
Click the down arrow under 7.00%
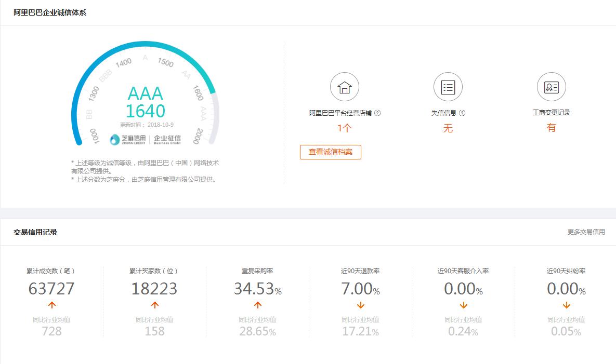pos(360,305)
